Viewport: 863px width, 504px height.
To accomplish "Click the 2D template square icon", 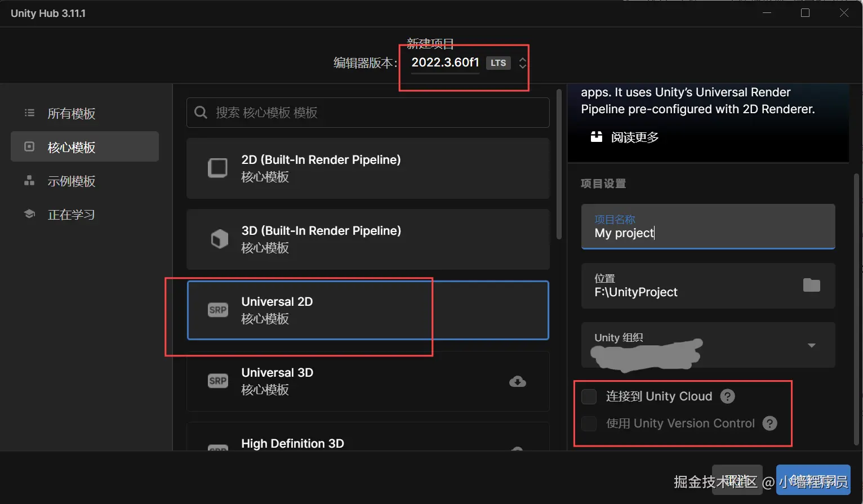I will [218, 168].
